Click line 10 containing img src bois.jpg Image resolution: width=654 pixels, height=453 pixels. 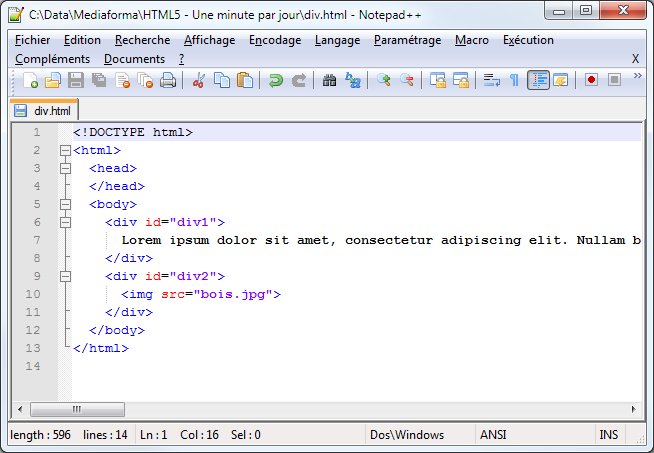point(200,295)
